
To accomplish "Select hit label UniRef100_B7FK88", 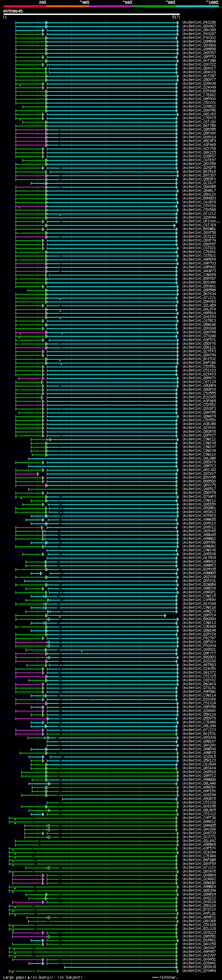I will (199, 91).
